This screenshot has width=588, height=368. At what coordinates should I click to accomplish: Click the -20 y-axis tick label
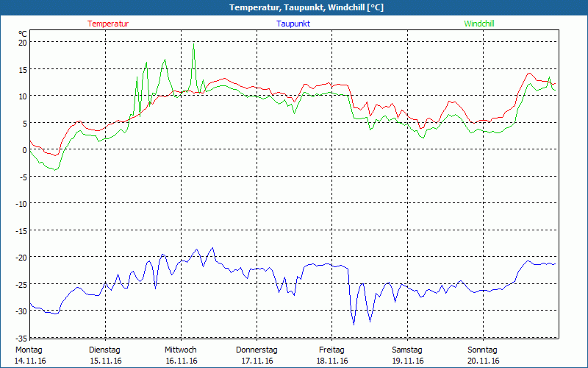[21, 258]
